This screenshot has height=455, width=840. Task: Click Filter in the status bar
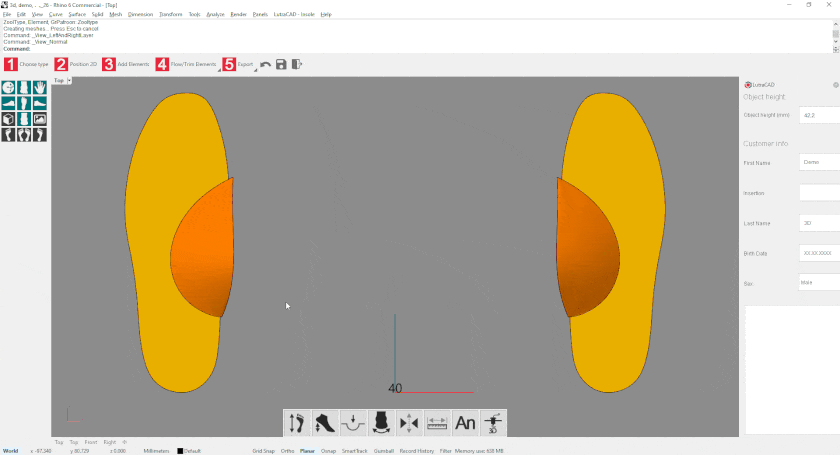pos(446,451)
